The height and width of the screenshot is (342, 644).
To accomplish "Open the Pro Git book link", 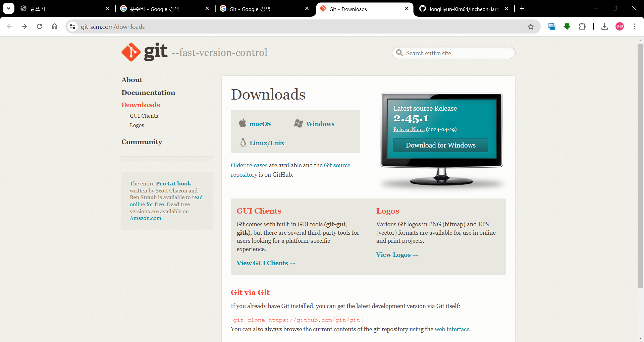I will (173, 183).
